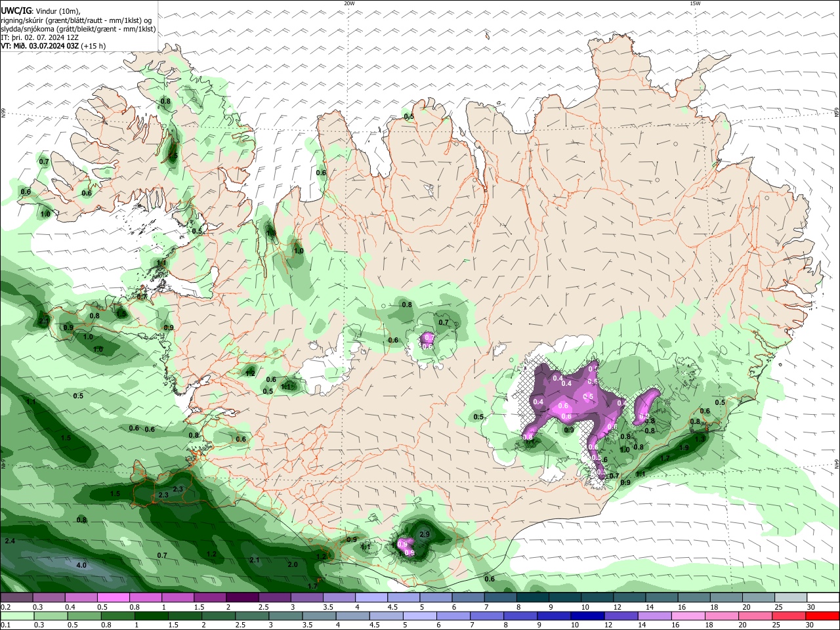Click the 2.4 precipitation value on map

[9, 541]
